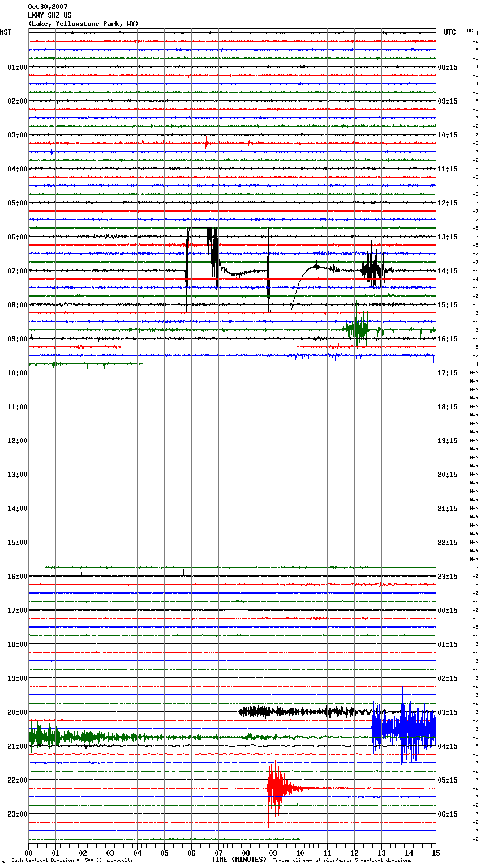Click the 03 minute tick label
Viewport: 481px width, 868px height.
(110, 853)
